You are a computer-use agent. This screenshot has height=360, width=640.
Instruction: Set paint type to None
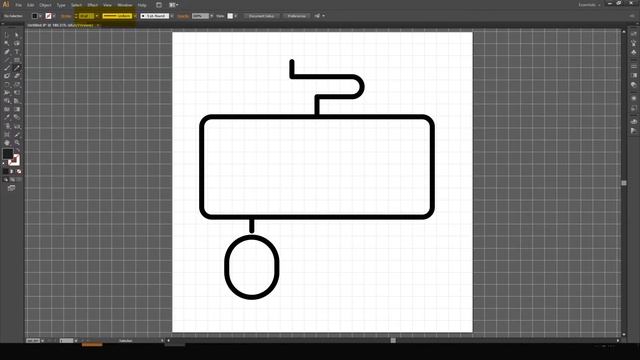[19, 171]
